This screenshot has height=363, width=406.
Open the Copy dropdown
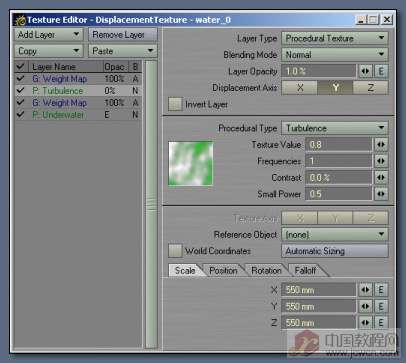pos(49,51)
